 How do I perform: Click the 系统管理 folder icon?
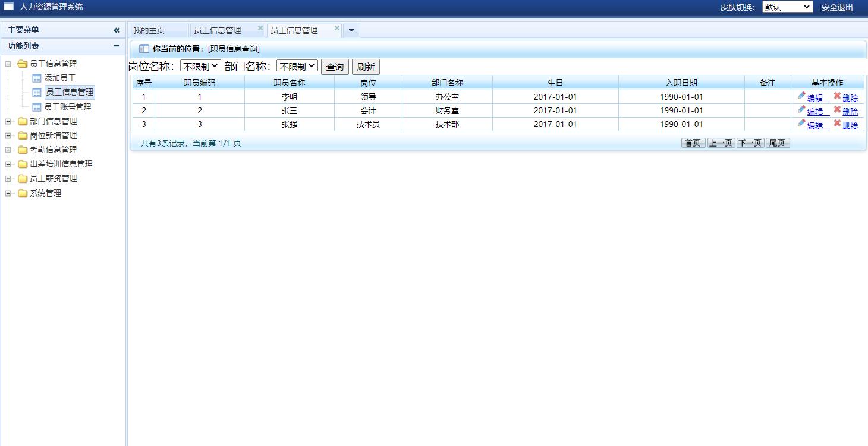[x=23, y=193]
